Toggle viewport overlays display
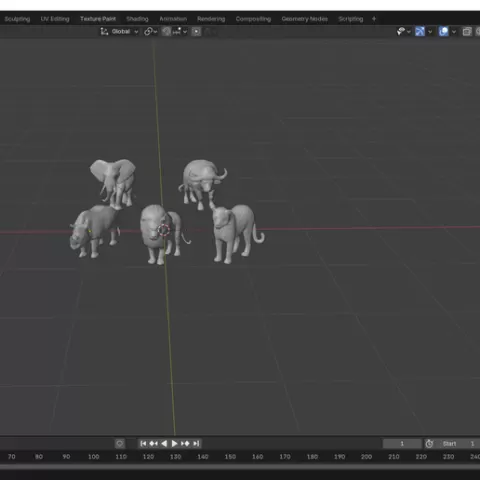The width and height of the screenshot is (480, 480). (444, 32)
